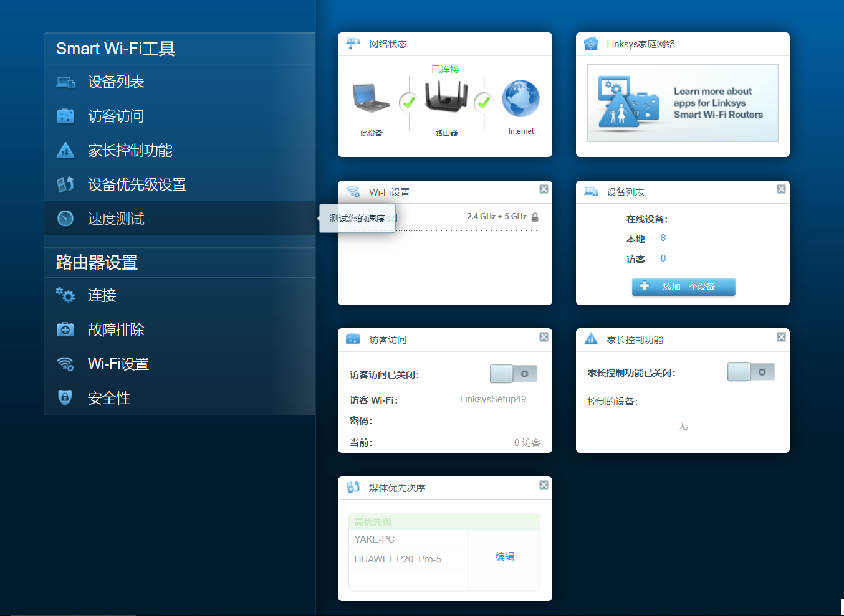Click the lock icon beside 2.4 GHz + 5 GHz
Image resolution: width=844 pixels, height=616 pixels.
(x=535, y=217)
